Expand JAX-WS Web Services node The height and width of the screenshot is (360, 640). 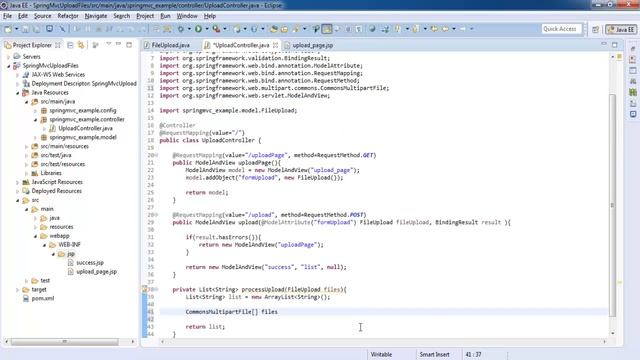[x=18, y=75]
